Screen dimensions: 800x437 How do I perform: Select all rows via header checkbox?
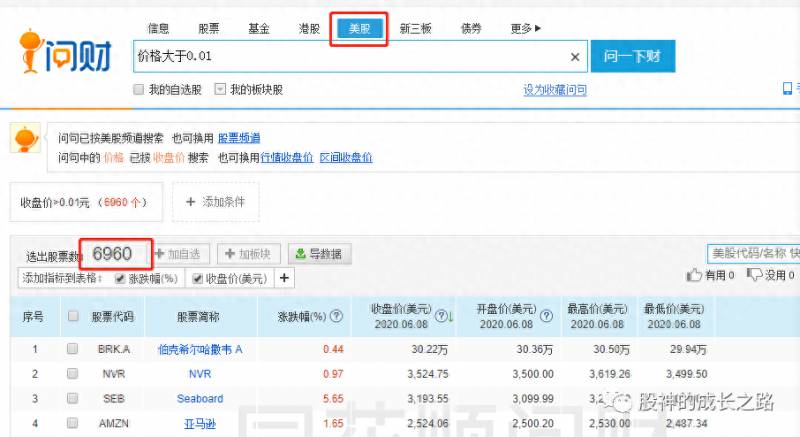click(73, 316)
